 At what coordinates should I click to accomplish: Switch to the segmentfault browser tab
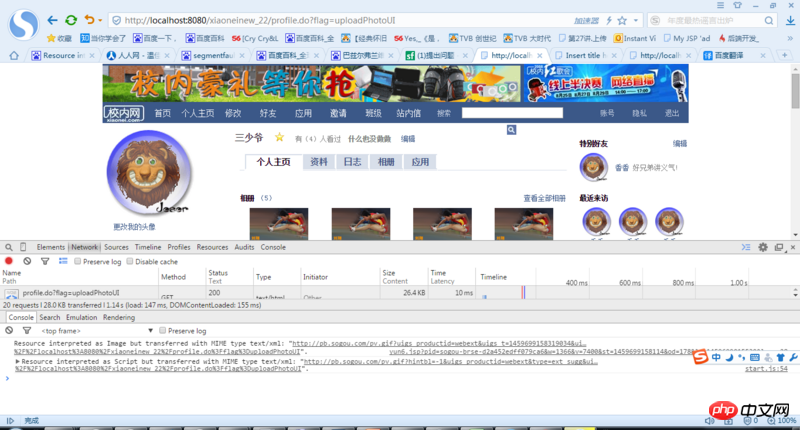coord(213,55)
